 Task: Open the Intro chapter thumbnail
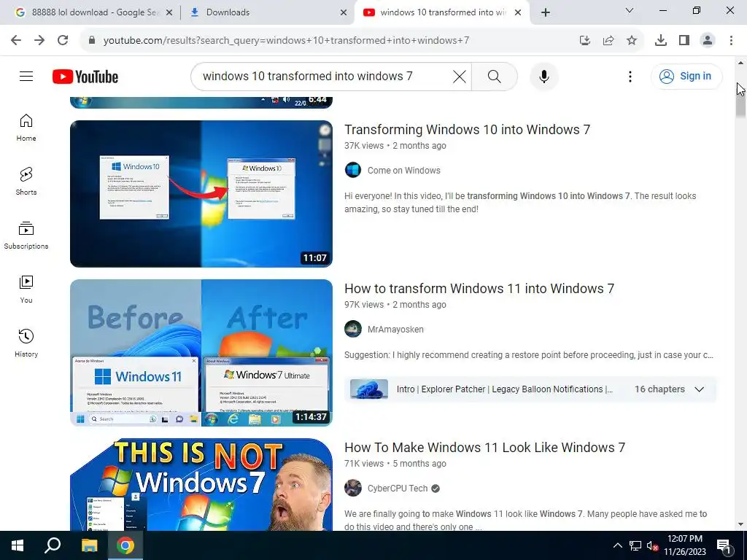point(368,389)
